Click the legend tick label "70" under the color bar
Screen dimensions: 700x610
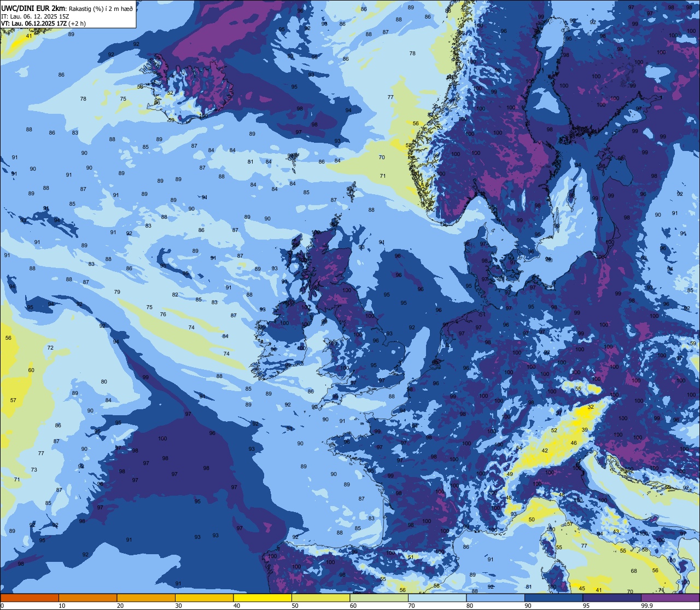tap(411, 606)
